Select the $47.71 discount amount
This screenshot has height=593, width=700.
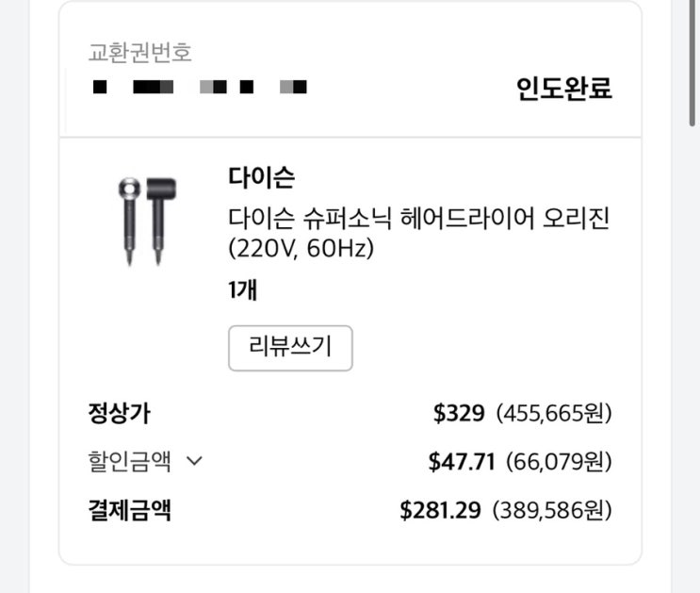point(462,462)
